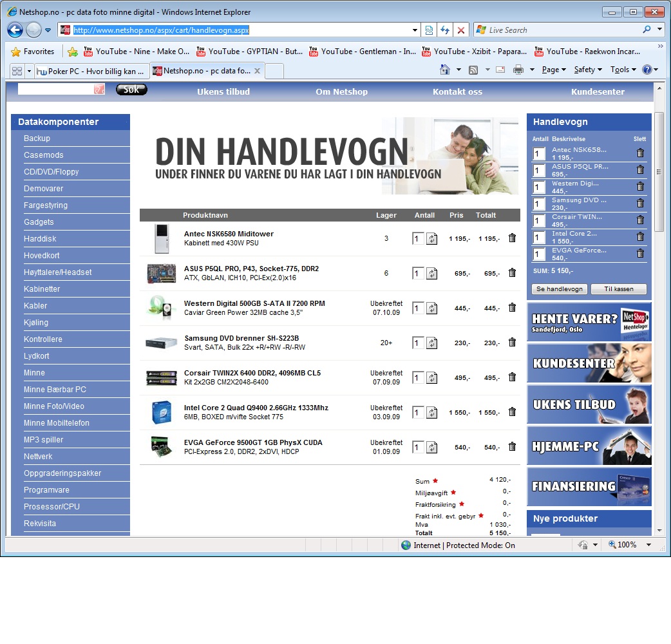Update quantity icon for Corsair TWIN2X row
671x644 pixels.
tap(432, 378)
